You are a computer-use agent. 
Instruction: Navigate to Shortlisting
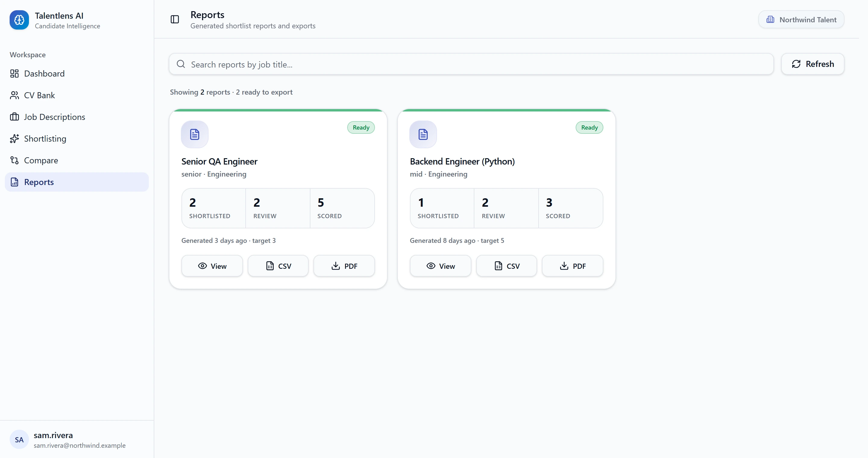pyautogui.click(x=77, y=139)
